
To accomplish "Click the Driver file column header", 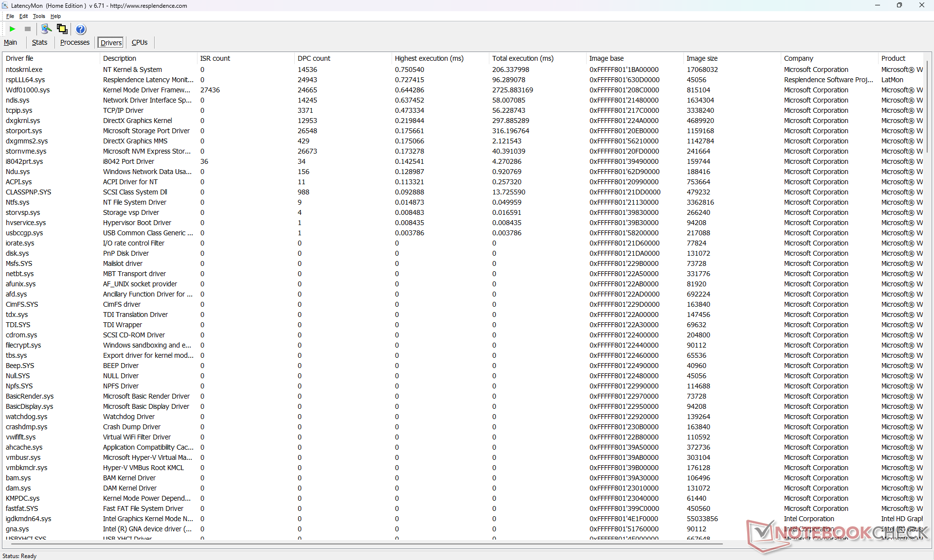I will [19, 58].
